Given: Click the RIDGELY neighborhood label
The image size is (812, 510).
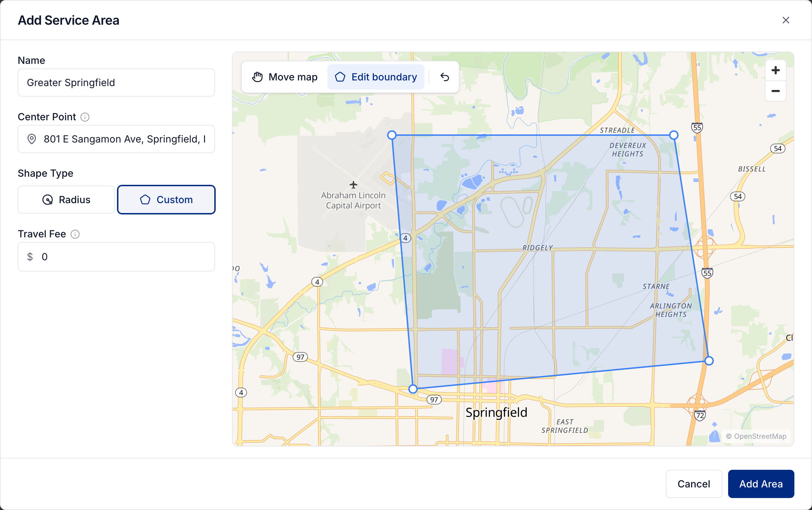Looking at the screenshot, I should tap(537, 248).
